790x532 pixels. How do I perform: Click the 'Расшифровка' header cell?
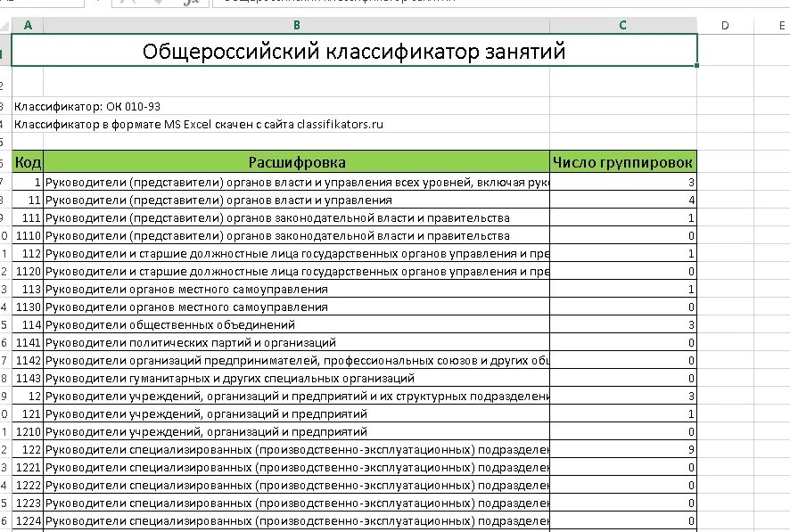point(297,161)
